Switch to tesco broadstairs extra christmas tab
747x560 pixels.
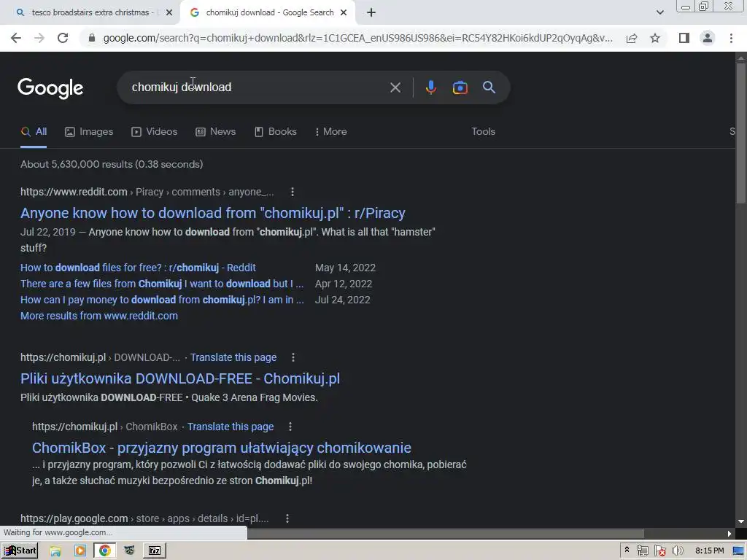pyautogui.click(x=90, y=13)
